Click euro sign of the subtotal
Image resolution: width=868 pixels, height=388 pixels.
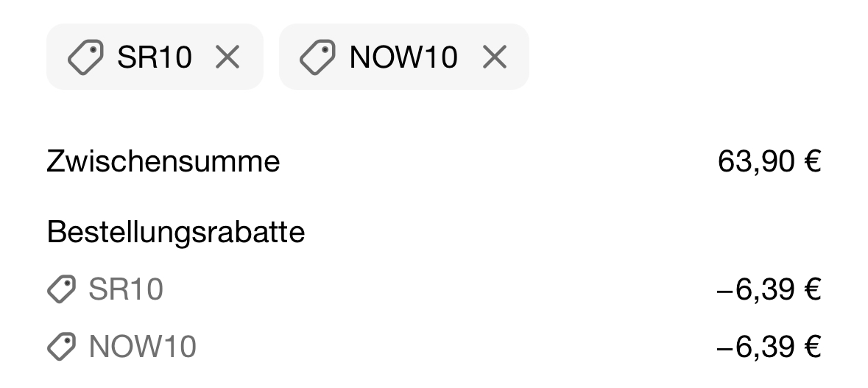point(813,162)
